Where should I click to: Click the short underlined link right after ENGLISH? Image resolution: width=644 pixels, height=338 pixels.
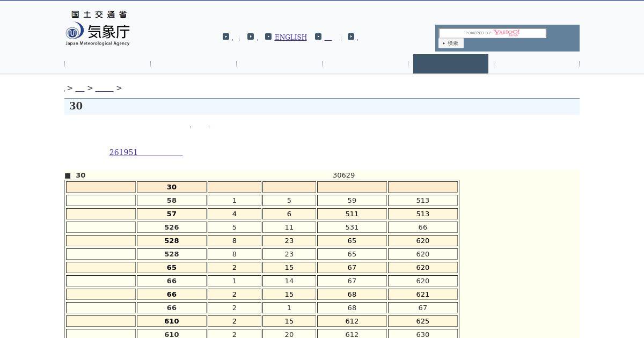(x=328, y=38)
